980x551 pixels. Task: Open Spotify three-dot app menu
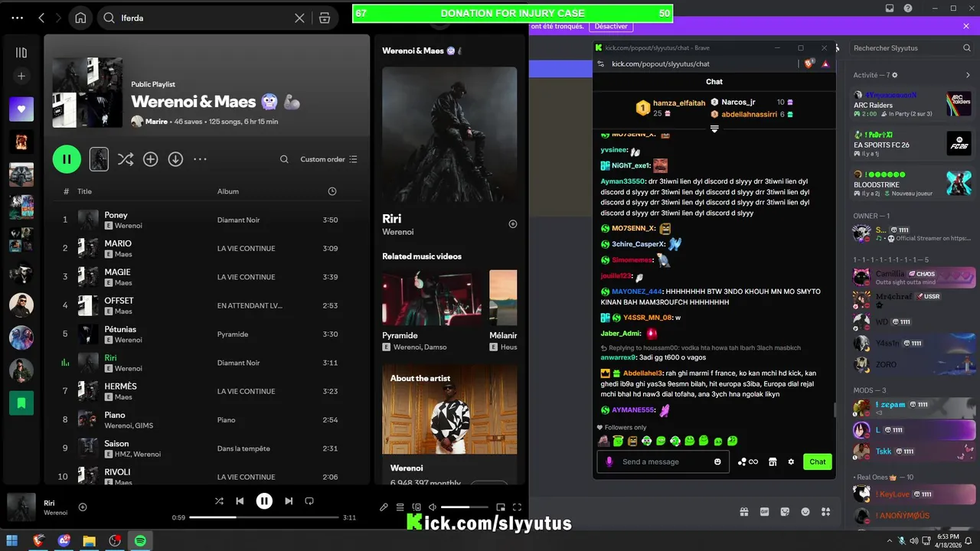pyautogui.click(x=18, y=18)
